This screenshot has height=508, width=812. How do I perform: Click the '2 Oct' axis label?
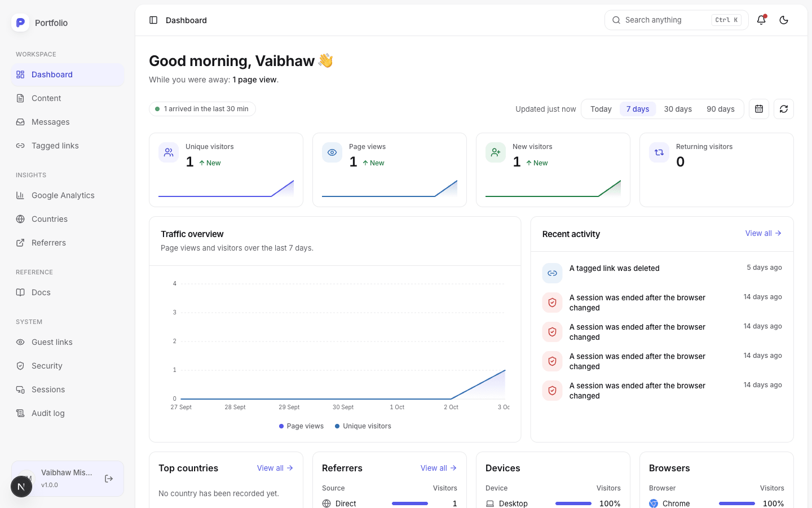click(451, 407)
